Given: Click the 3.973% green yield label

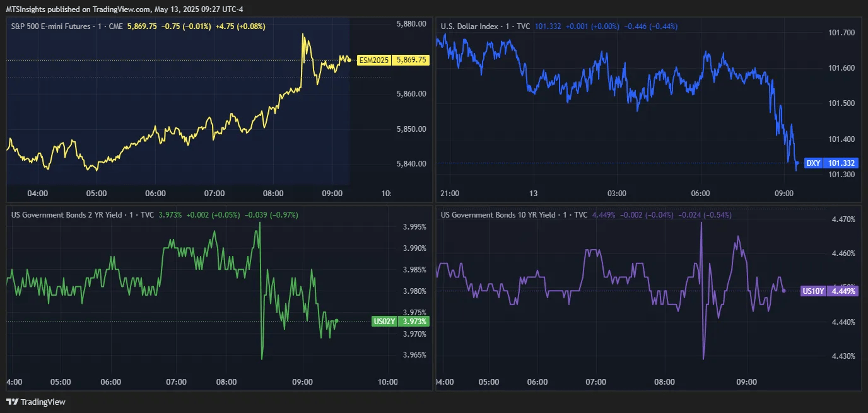Looking at the screenshot, I should [413, 322].
